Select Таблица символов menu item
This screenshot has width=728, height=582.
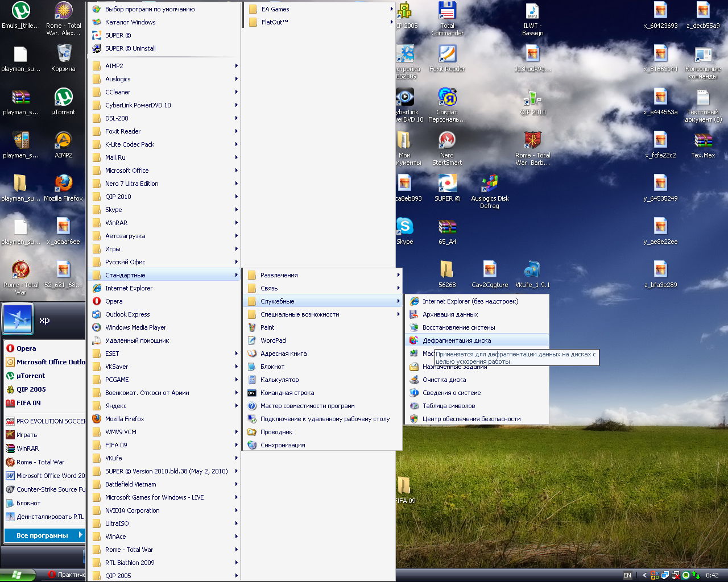point(477,406)
